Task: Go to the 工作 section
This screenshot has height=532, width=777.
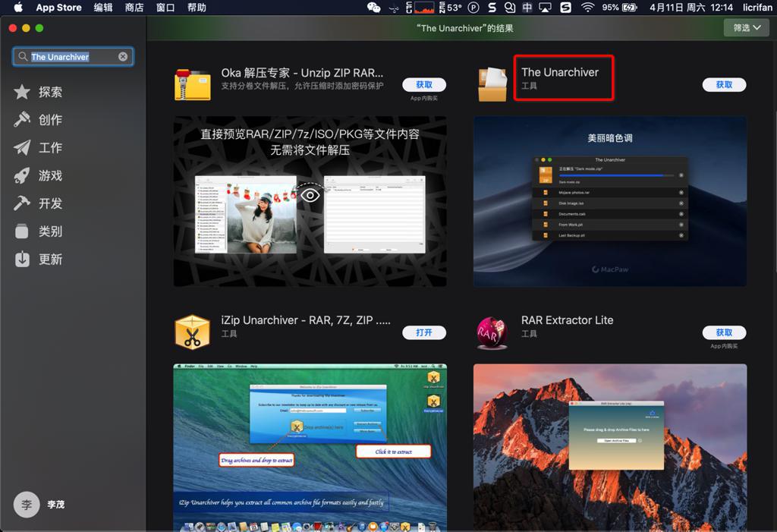Action: point(51,147)
